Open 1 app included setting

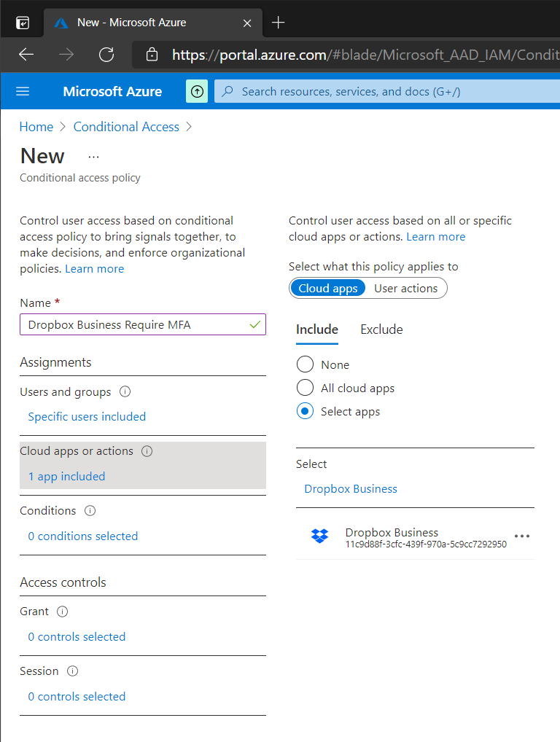tap(67, 477)
